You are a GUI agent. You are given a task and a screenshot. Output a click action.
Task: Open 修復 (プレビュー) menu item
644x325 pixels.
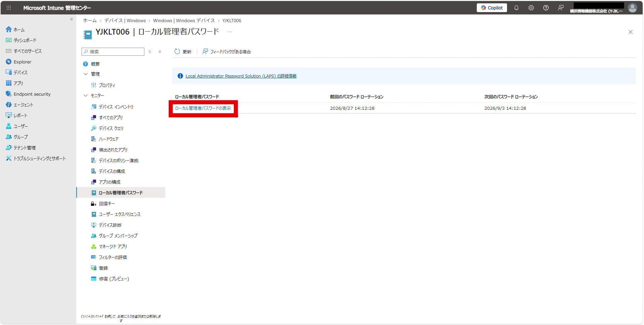pos(114,279)
